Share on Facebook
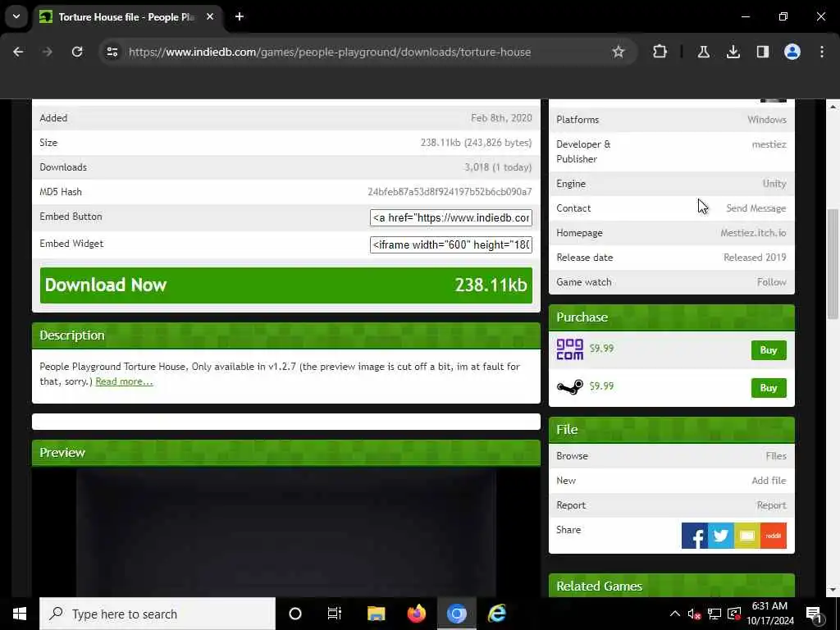The image size is (840, 630). click(695, 536)
